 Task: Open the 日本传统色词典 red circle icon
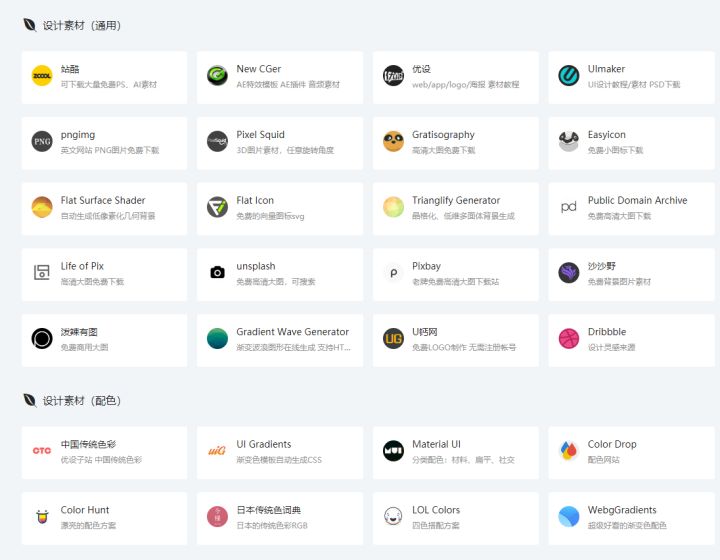(x=217, y=517)
